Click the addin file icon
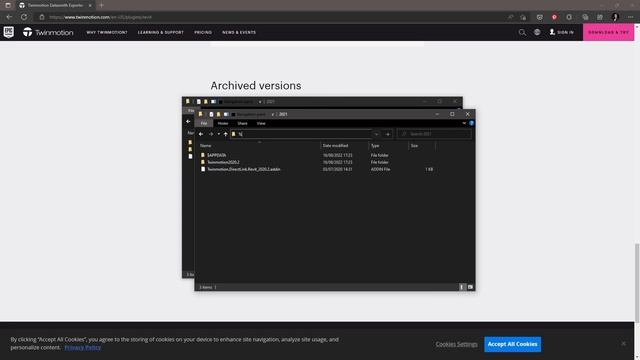Viewport: 640px width, 360px height. pyautogui.click(x=202, y=169)
